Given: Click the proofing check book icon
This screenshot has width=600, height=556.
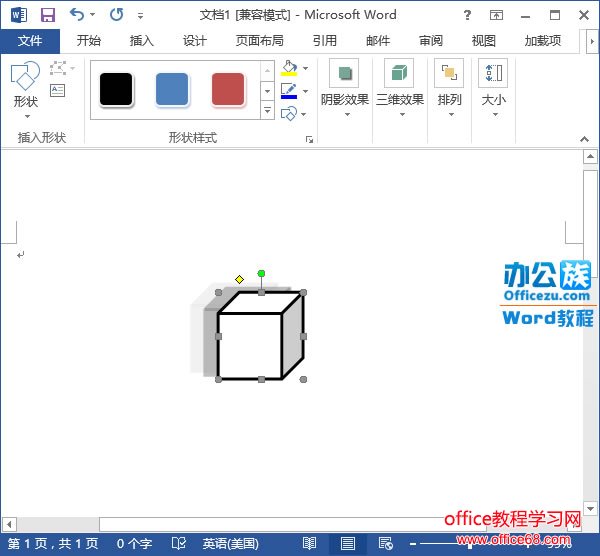Looking at the screenshot, I should point(178,543).
